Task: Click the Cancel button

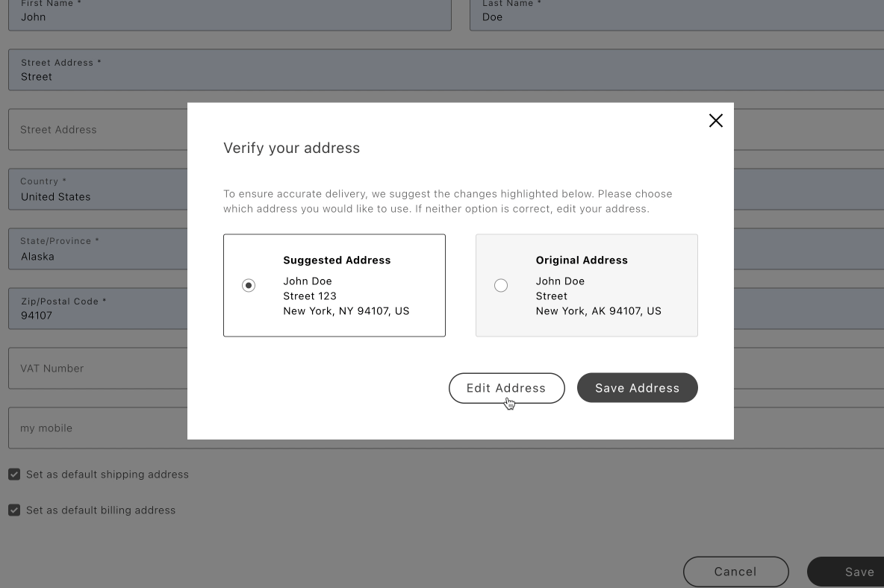Action: [x=735, y=571]
